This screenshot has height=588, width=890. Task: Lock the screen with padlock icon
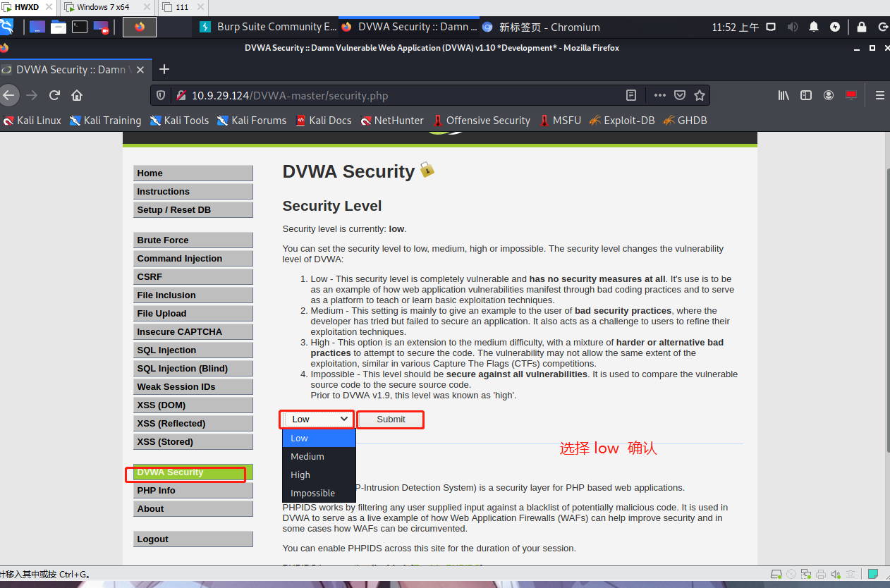pos(861,27)
